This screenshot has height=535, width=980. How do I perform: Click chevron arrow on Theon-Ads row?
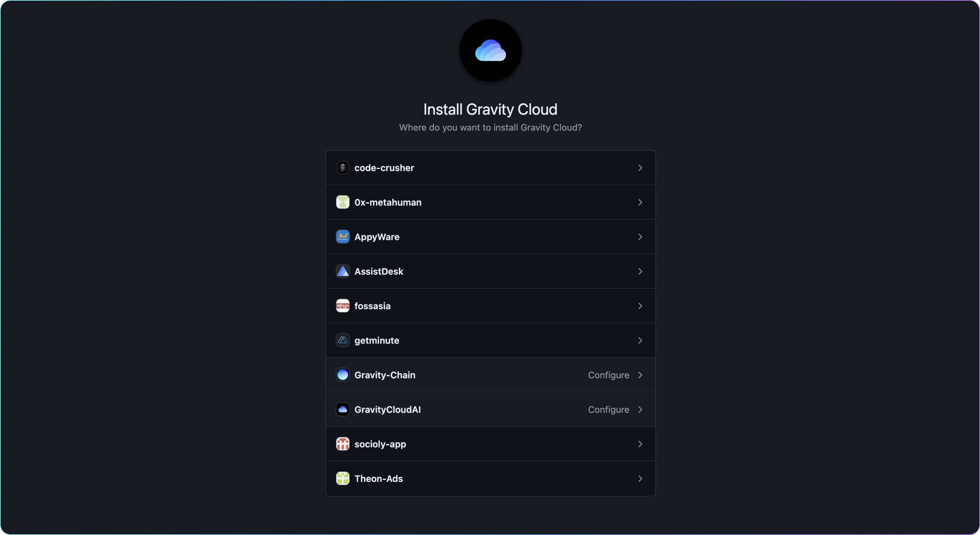640,479
